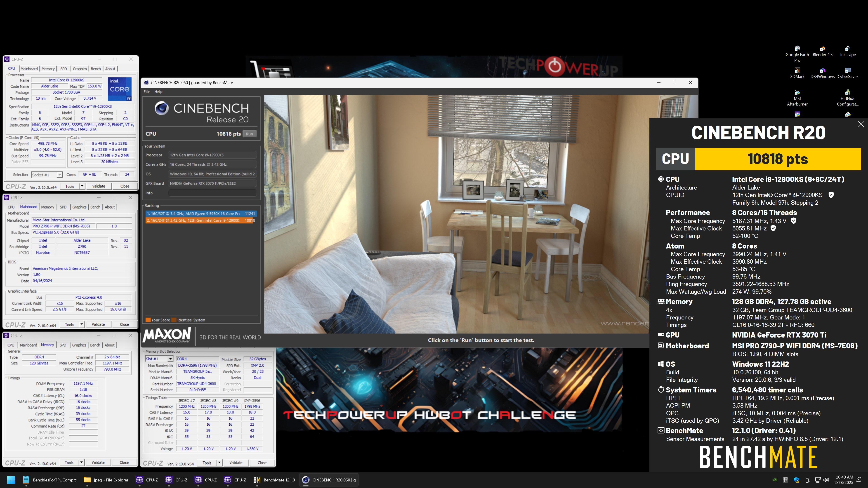
Task: Open the Help menu in Cinebench
Action: 158,91
